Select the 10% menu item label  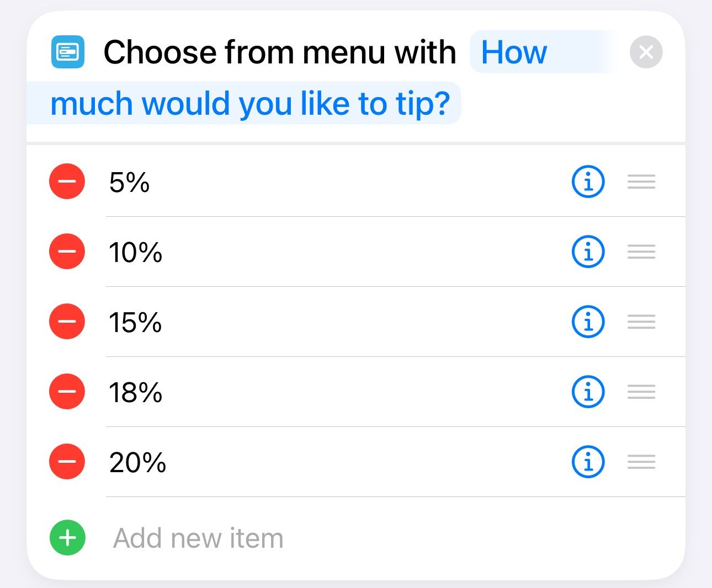(x=135, y=253)
